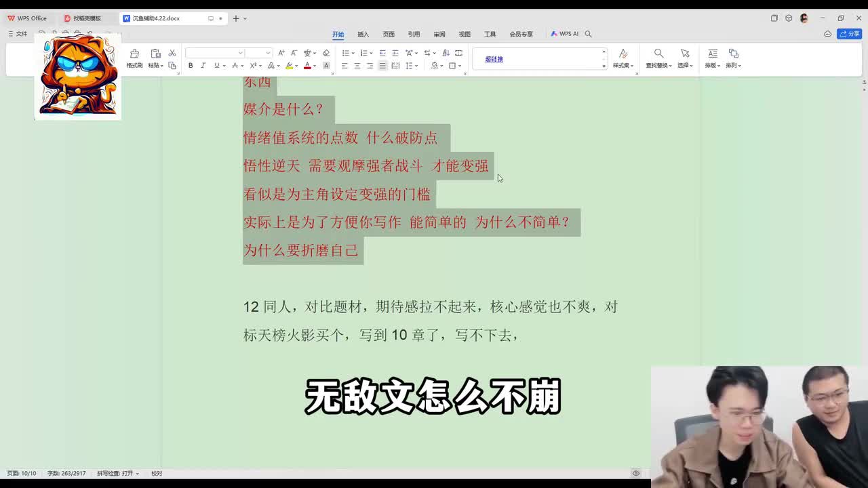Justify text alignment
Image resolution: width=868 pixels, height=488 pixels.
pyautogui.click(x=382, y=66)
